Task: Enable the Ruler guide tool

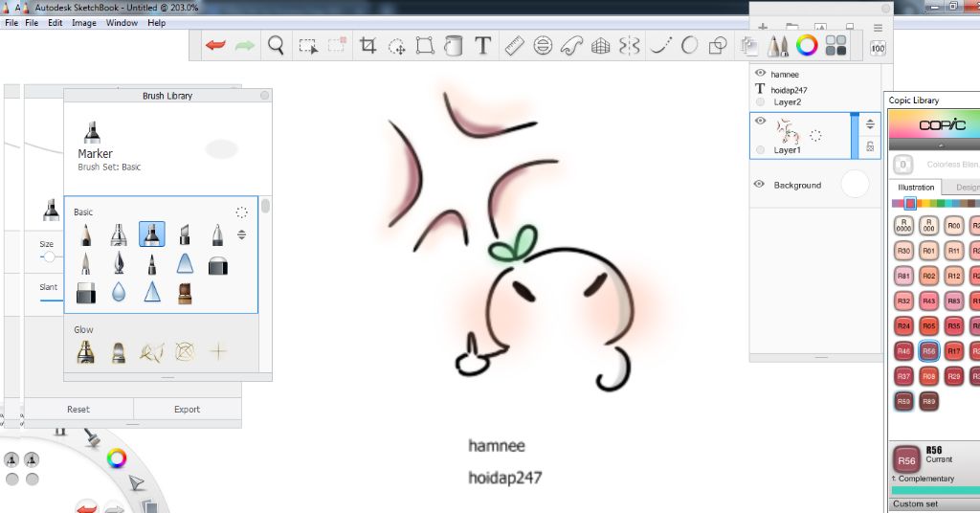Action: pos(514,46)
